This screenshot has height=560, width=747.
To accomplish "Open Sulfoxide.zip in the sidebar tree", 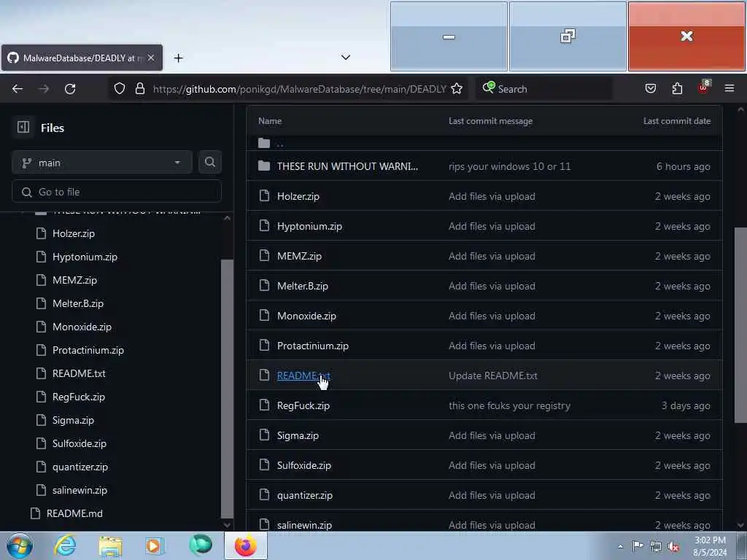I will tap(80, 443).
